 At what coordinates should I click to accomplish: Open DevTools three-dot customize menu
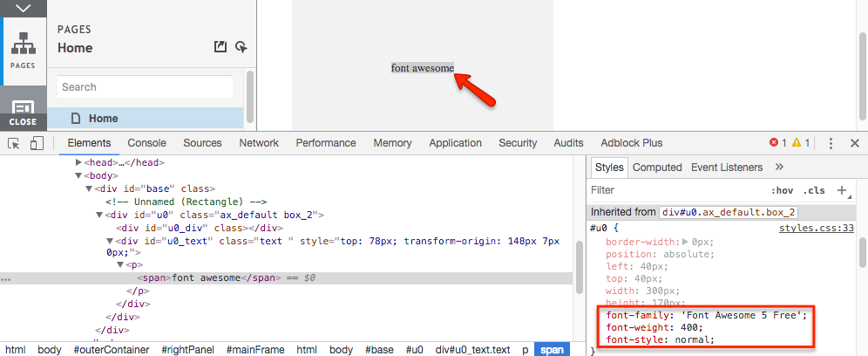pyautogui.click(x=831, y=143)
